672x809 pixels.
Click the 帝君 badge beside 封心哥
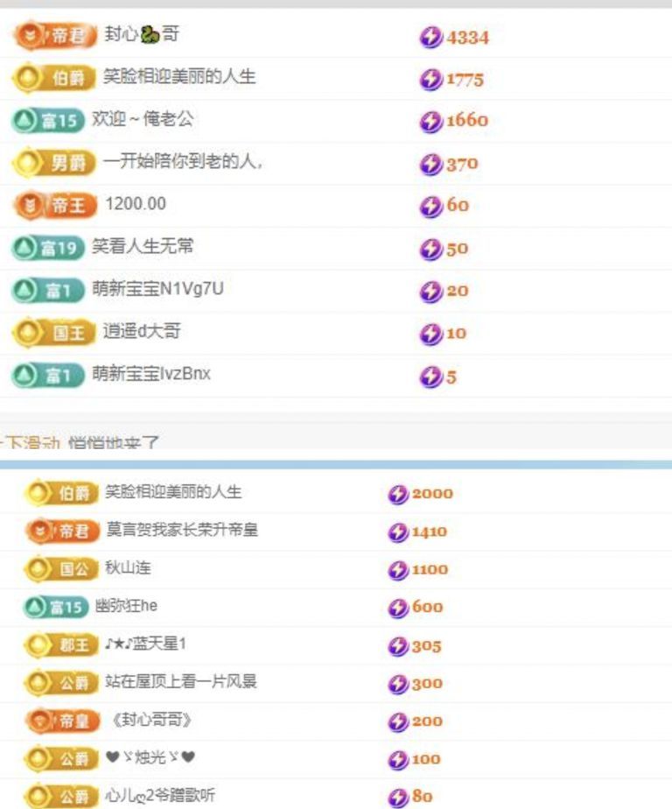[x=55, y=36]
